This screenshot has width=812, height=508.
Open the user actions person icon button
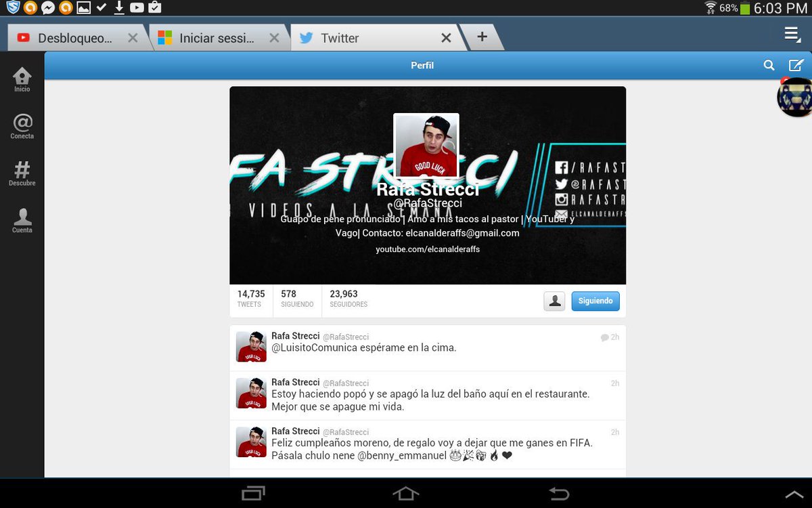click(554, 301)
